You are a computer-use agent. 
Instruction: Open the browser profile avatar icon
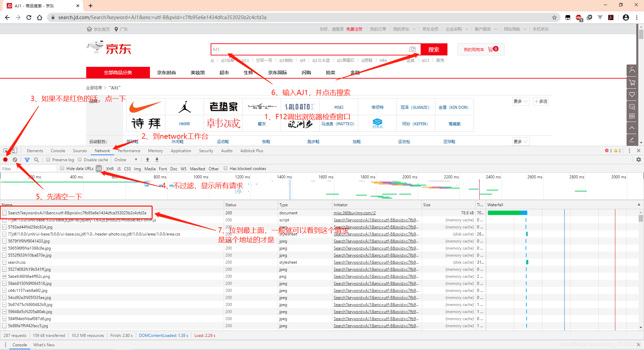pos(626,17)
